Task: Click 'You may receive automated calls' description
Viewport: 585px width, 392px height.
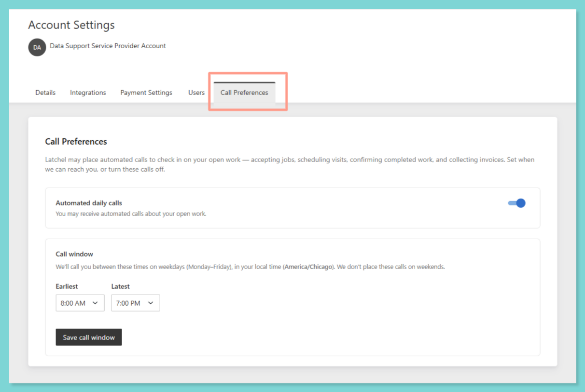Action: pyautogui.click(x=131, y=214)
